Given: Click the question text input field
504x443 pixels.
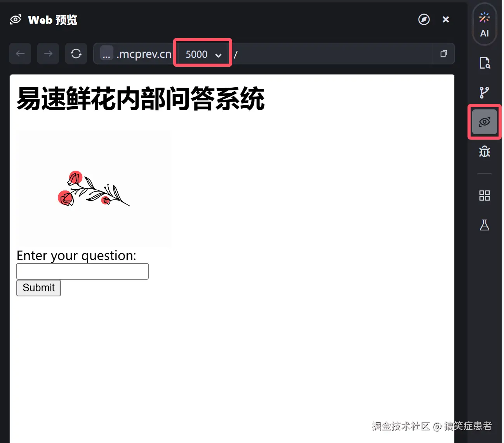Looking at the screenshot, I should click(x=82, y=272).
